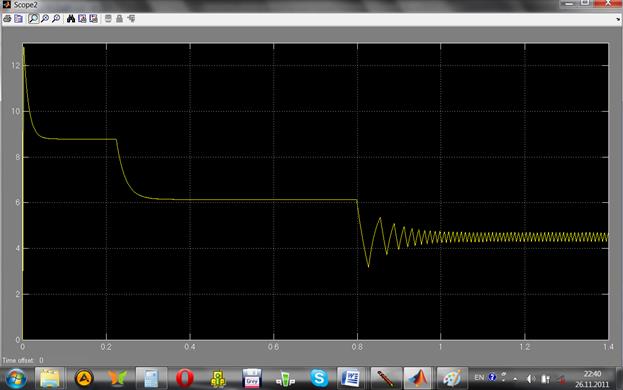Open Skype from the taskbar
Screen dimensions: 623x390
click(x=319, y=378)
